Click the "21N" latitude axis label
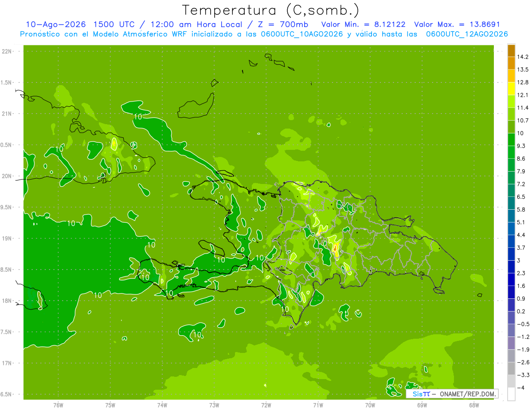The width and height of the screenshot is (532, 411). [7, 114]
